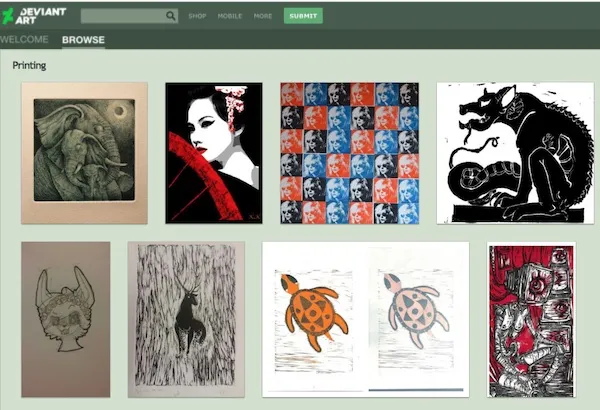The height and width of the screenshot is (410, 600).
Task: Open the elephant etching thumbnail
Action: (x=84, y=153)
